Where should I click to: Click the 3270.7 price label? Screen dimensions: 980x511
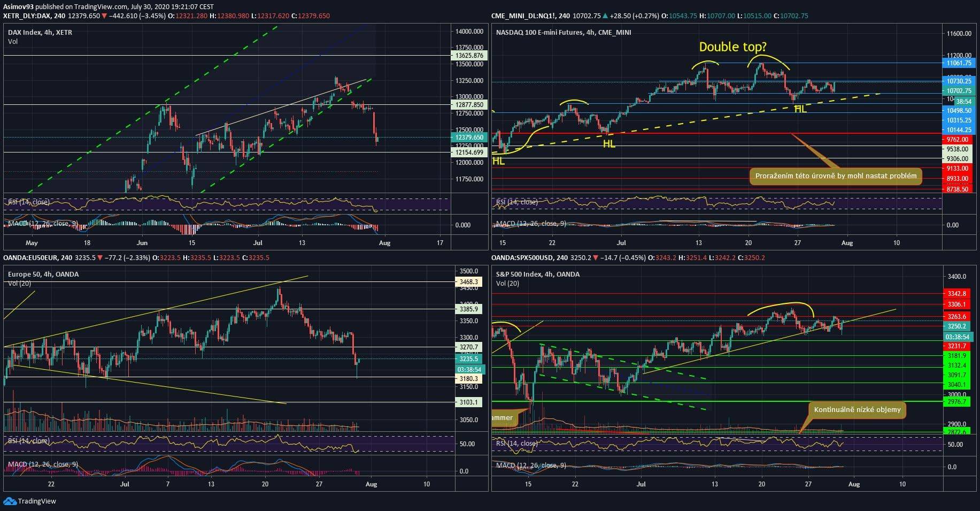coord(468,347)
